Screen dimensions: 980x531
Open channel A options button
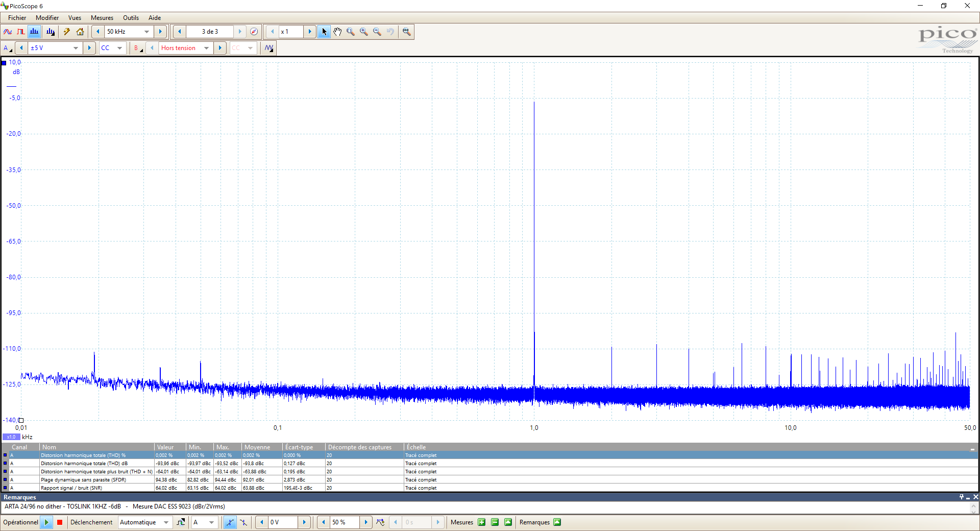click(8, 48)
